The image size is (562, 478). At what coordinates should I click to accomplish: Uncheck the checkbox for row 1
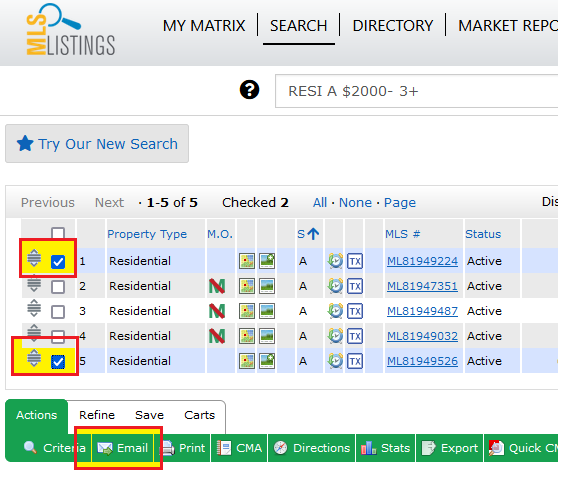(x=58, y=262)
